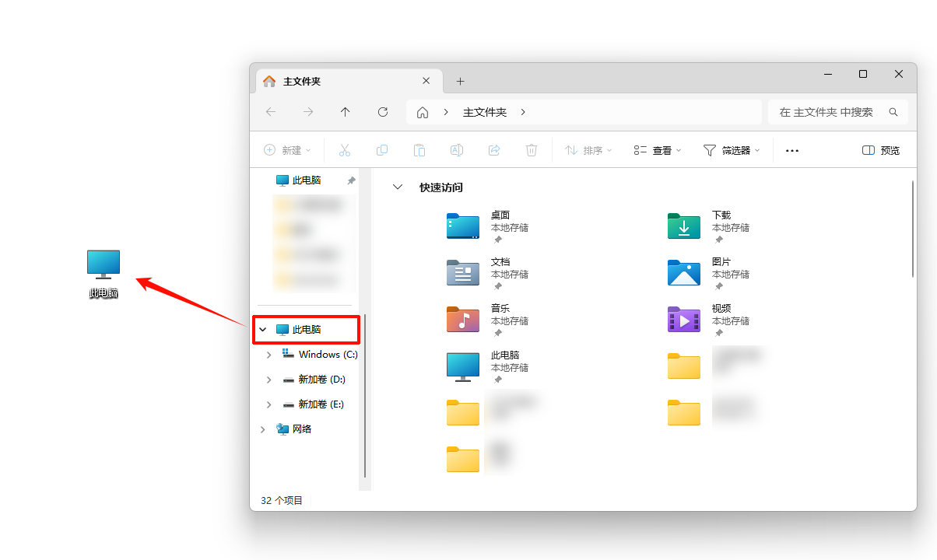Click the Delete trash icon
This screenshot has width=937, height=560.
(x=532, y=150)
